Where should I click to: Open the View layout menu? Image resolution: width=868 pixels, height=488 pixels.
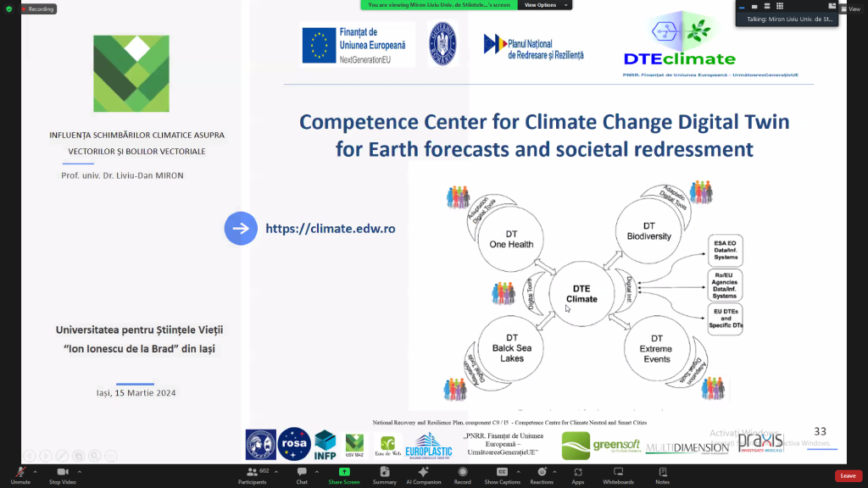tap(849, 8)
